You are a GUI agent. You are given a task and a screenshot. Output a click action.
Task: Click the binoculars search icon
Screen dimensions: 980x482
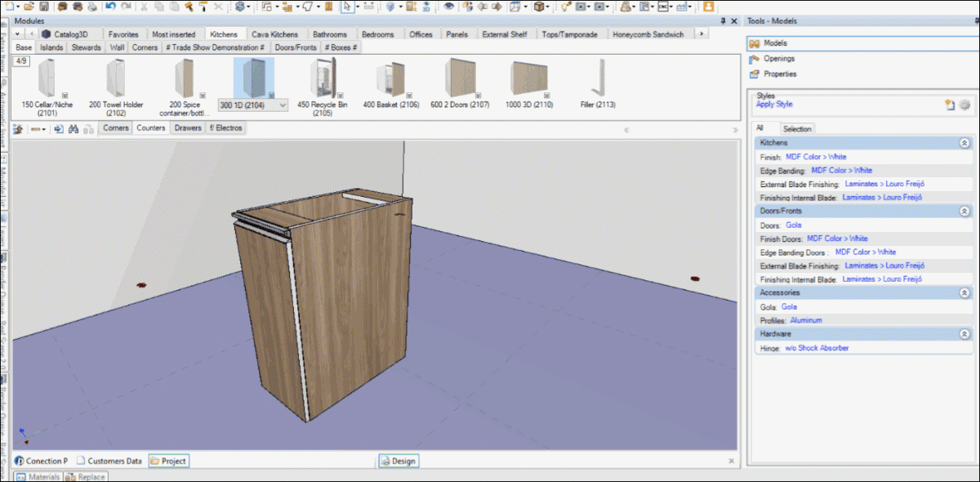pos(73,128)
